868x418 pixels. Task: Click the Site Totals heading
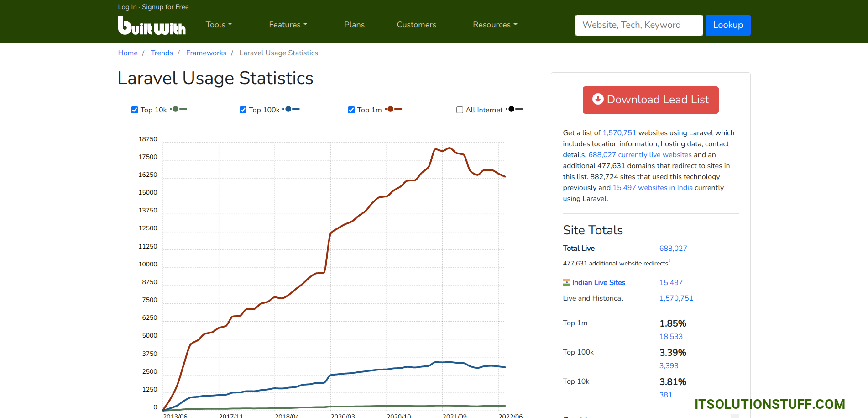tap(593, 230)
